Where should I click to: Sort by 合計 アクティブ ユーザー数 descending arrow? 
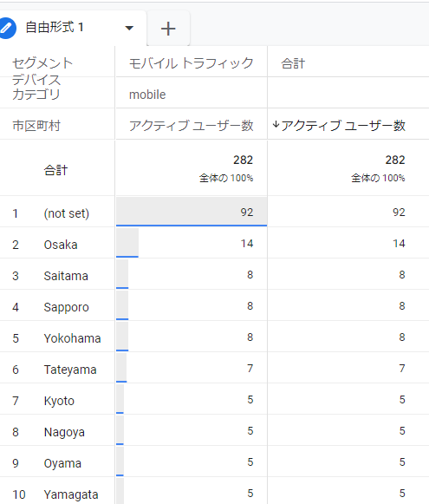click(x=276, y=125)
